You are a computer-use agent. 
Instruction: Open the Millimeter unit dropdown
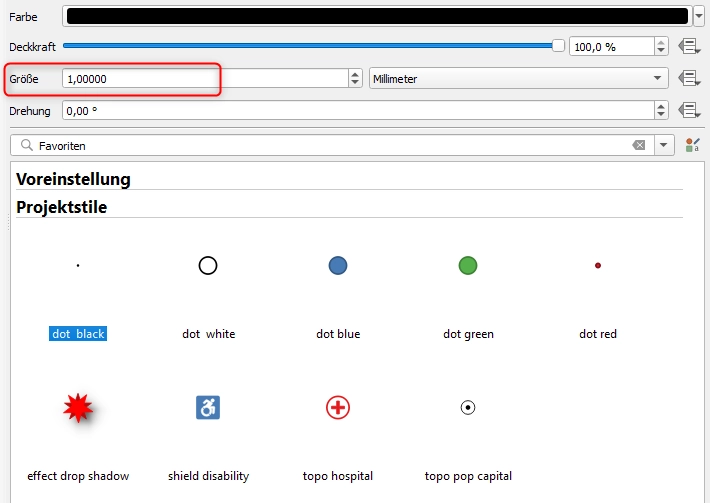[x=518, y=78]
